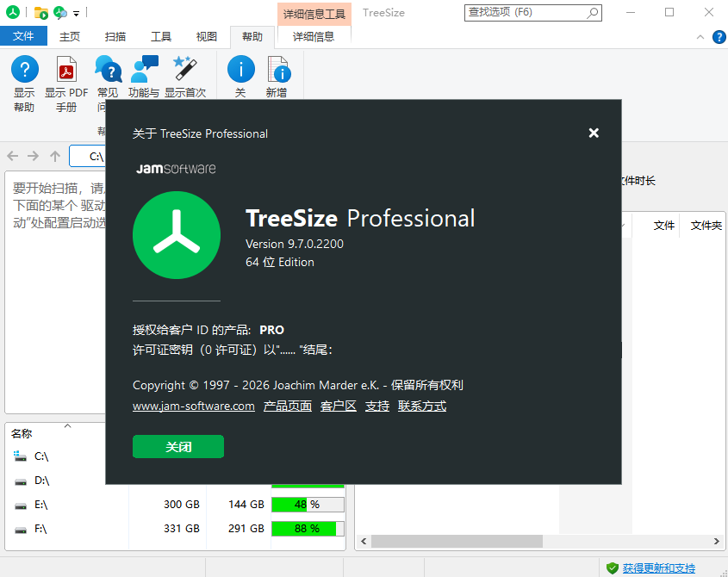Viewport: 728px width, 577px height.
Task: Go up one level arrow
Action: [x=55, y=156]
